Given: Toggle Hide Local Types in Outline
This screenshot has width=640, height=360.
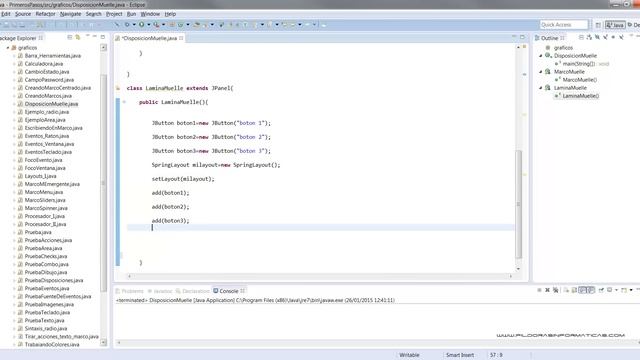Looking at the screenshot, I should [621, 37].
